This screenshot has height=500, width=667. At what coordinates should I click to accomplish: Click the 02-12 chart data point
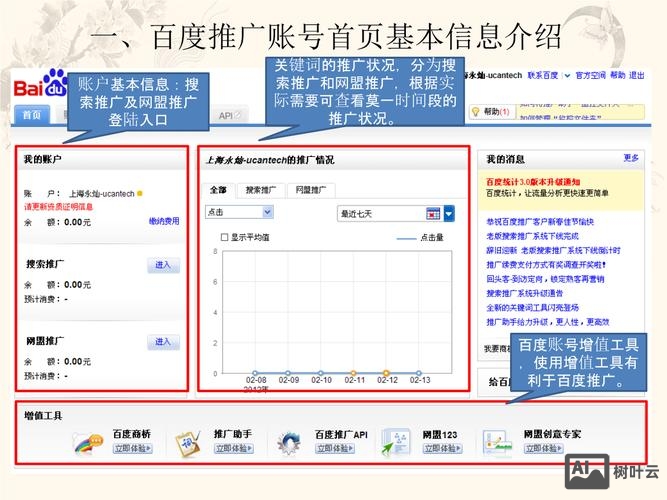point(386,373)
